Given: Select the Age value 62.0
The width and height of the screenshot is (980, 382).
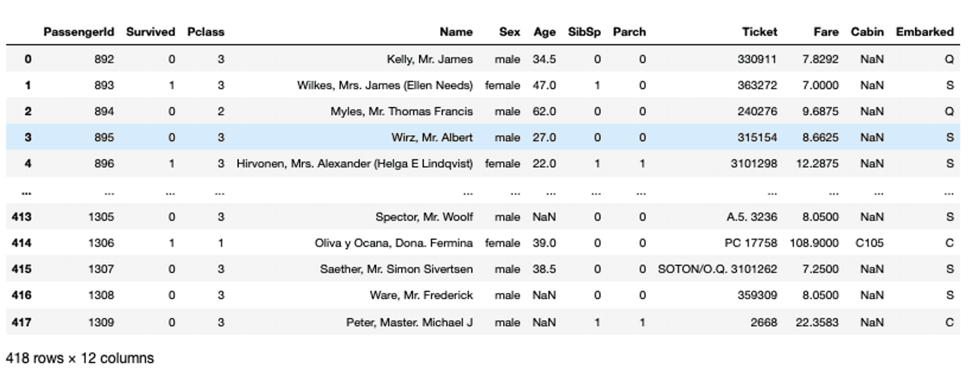Looking at the screenshot, I should coord(544,111).
